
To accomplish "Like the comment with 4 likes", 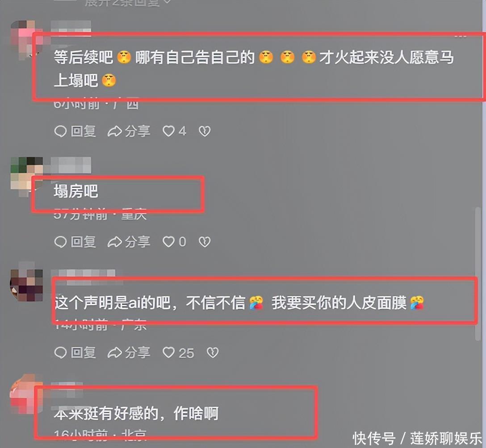I will click(174, 131).
